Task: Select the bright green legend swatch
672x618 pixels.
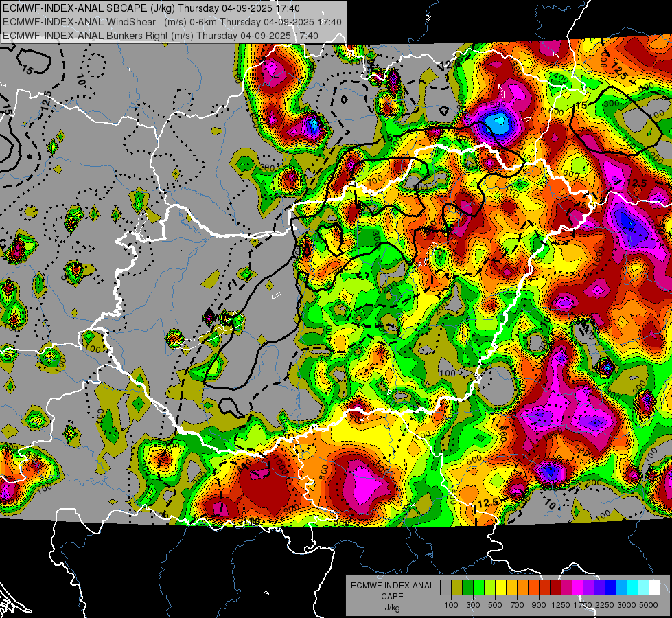Action: 478,588
